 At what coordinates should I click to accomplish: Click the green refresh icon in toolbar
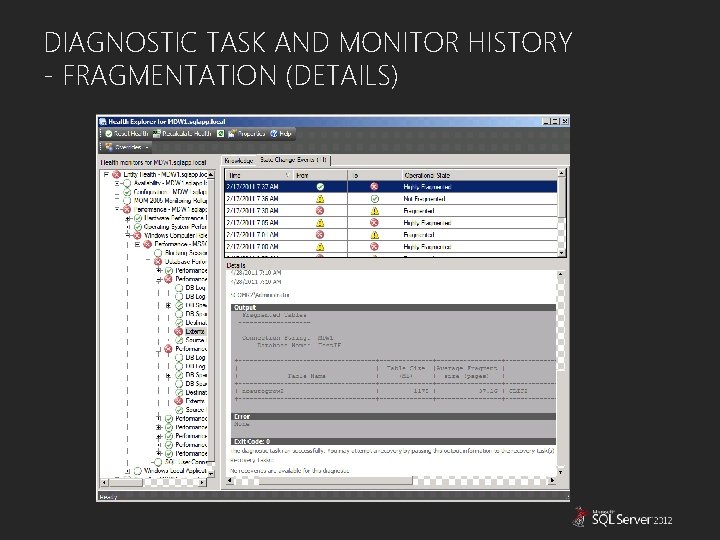220,134
